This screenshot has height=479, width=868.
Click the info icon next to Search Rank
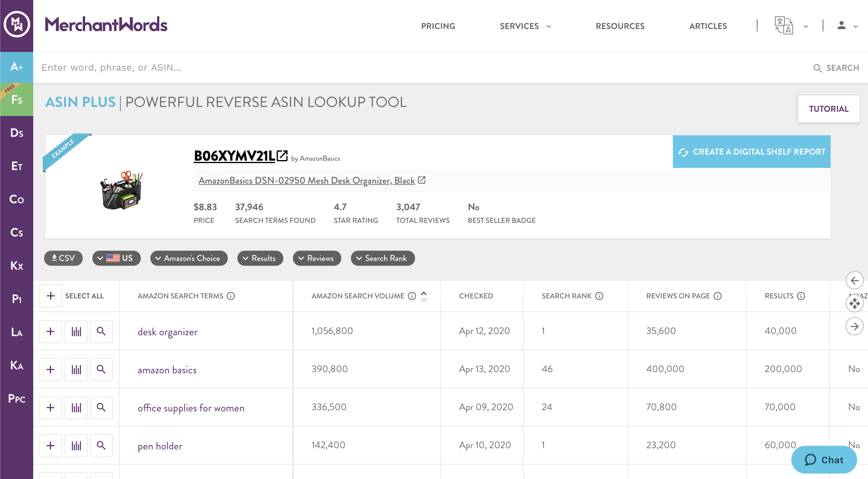click(x=599, y=296)
